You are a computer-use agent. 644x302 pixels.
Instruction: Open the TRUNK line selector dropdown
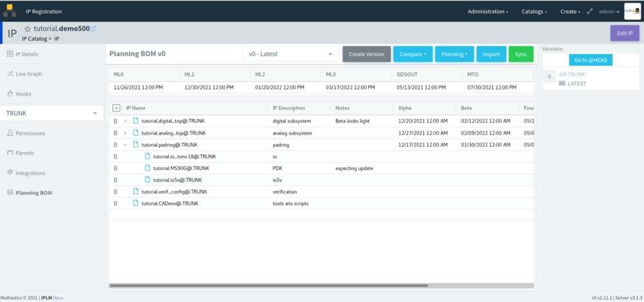(52, 113)
